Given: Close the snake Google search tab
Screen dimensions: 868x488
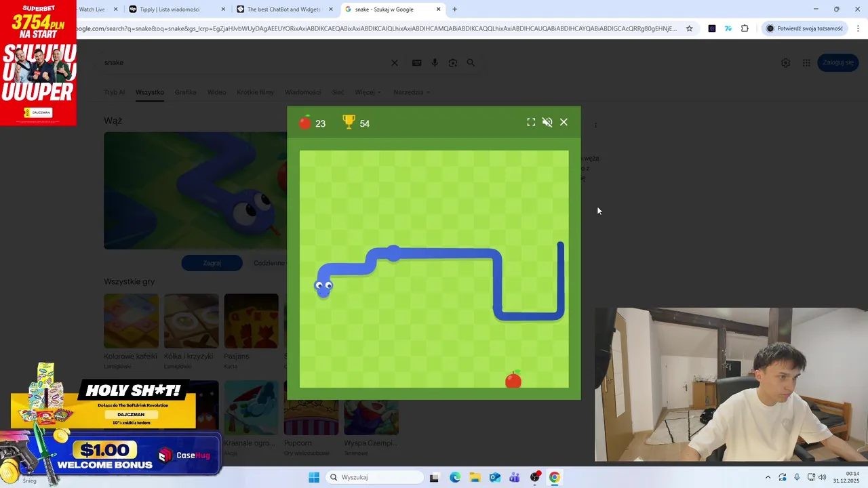Looking at the screenshot, I should point(438,9).
